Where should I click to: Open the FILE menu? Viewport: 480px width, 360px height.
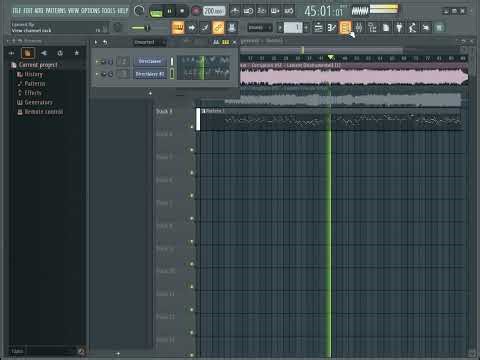tap(17, 11)
